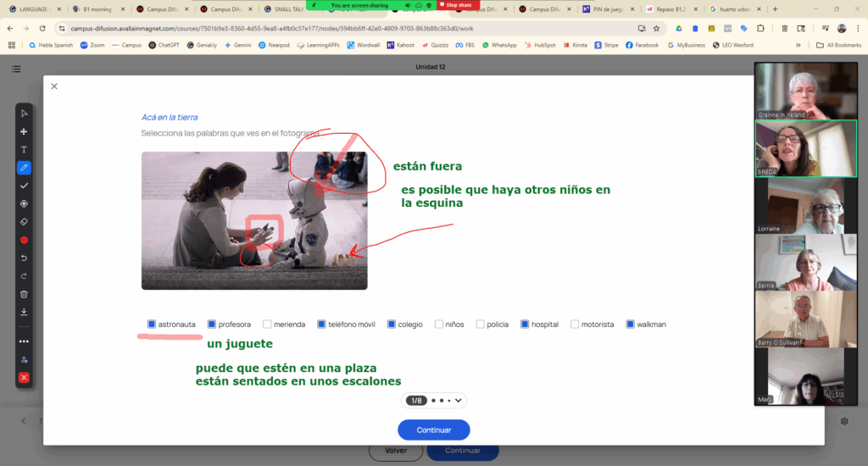Select the highlighted Draw pen tool
868x466 pixels.
tap(24, 167)
